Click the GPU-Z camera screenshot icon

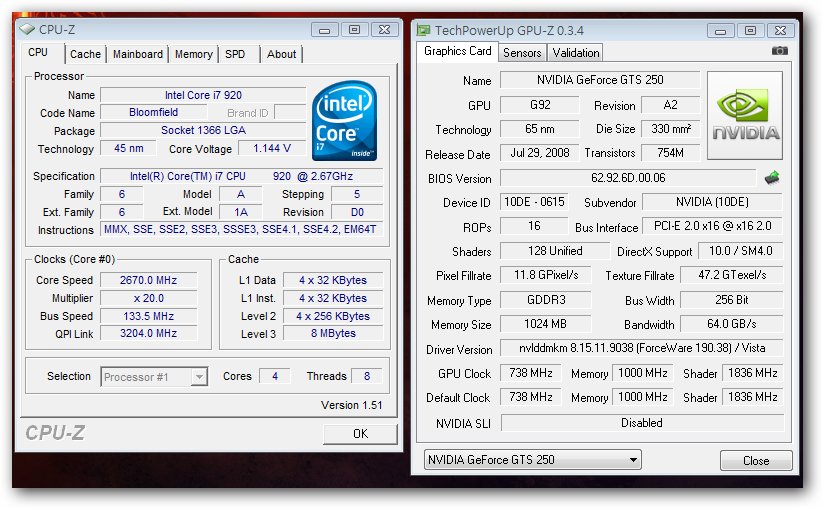780,51
